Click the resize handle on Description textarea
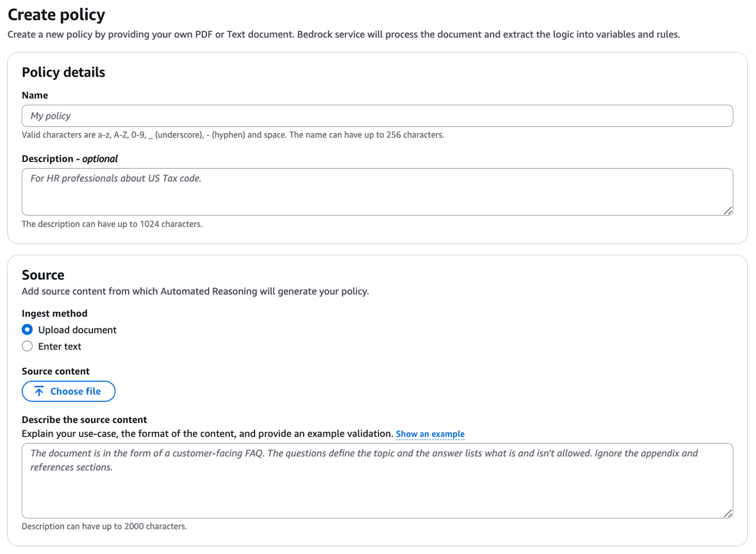756x554 pixels. [728, 212]
